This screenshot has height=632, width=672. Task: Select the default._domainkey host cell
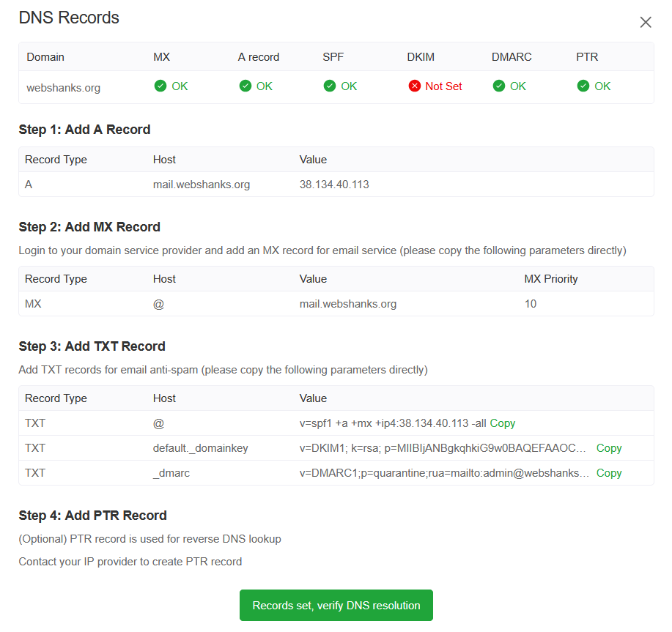(x=201, y=448)
